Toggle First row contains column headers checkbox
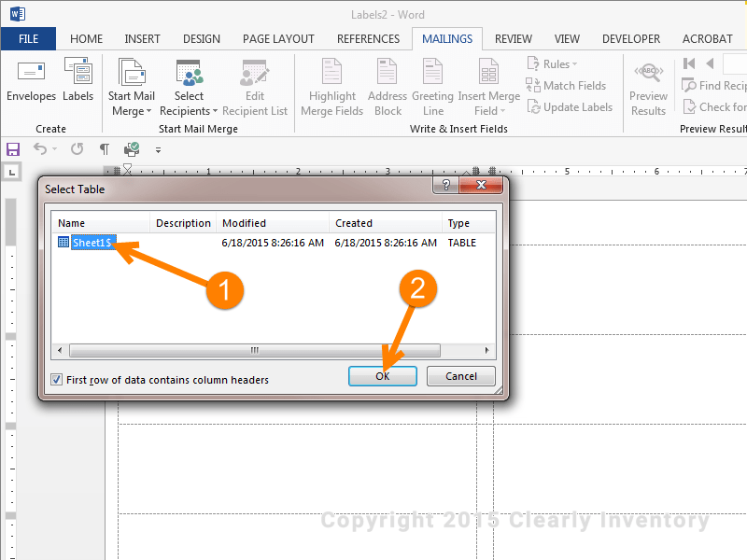The height and width of the screenshot is (560, 747). click(57, 380)
